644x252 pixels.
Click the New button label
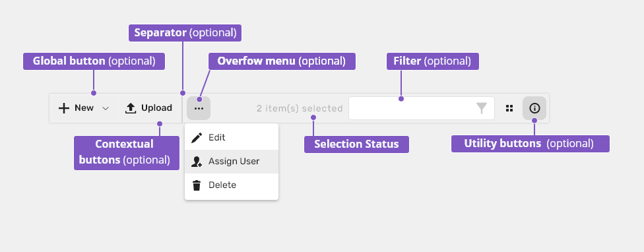tap(84, 108)
